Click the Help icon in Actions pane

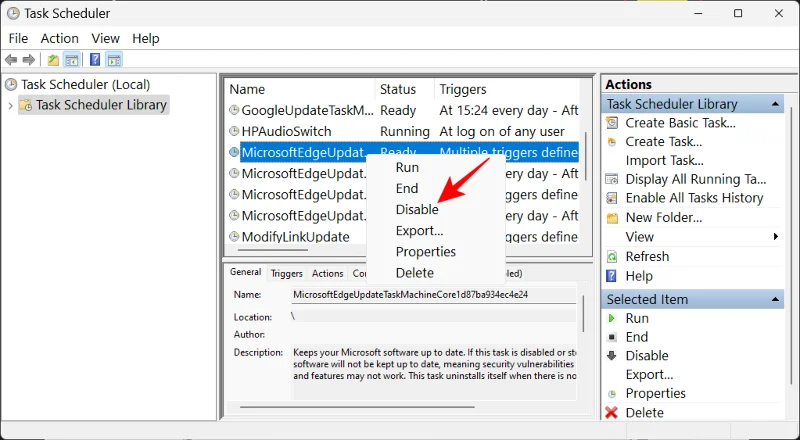611,276
